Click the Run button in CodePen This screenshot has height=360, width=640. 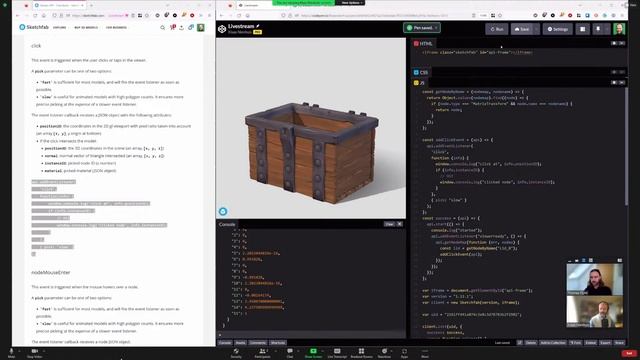point(497,29)
